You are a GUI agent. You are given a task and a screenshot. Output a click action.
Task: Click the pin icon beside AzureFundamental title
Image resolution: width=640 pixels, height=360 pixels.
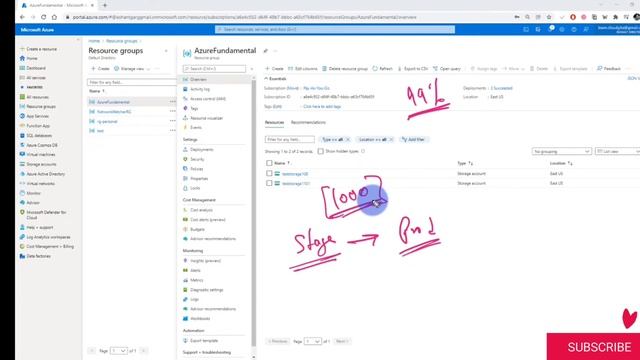(x=266, y=51)
